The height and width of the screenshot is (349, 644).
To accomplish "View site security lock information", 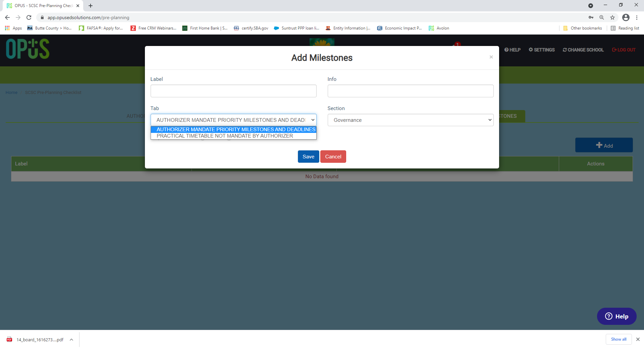I will coord(42,17).
